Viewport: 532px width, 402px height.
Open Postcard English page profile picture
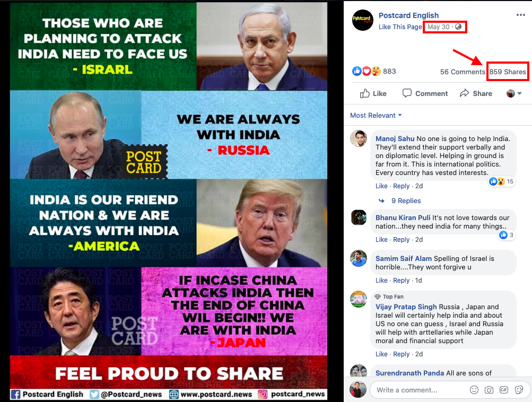coord(362,20)
